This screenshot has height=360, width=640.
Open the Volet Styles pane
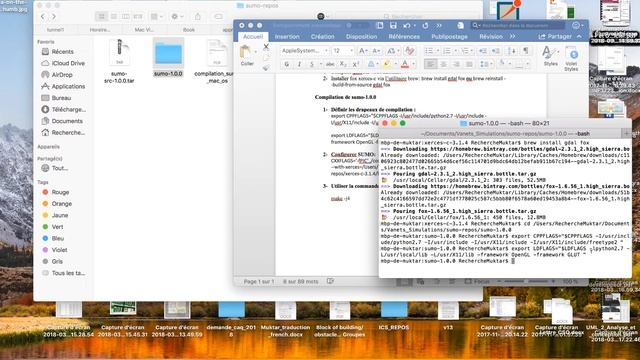571,58
